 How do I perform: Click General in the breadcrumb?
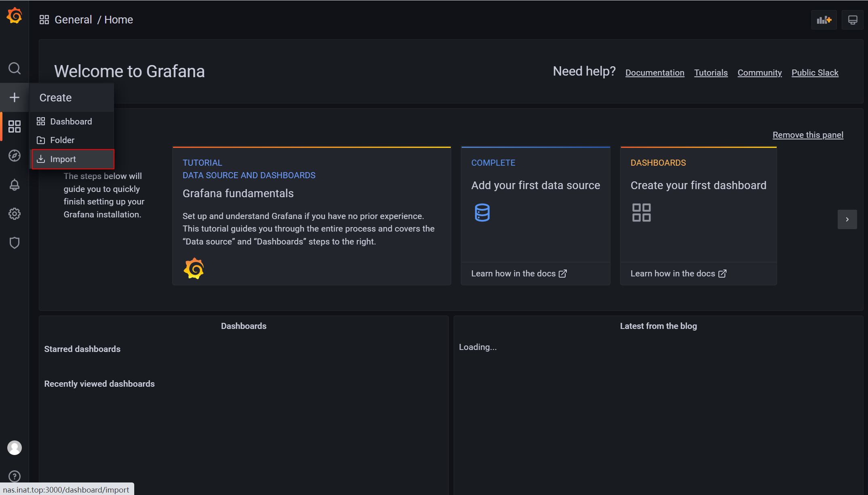[x=73, y=20]
